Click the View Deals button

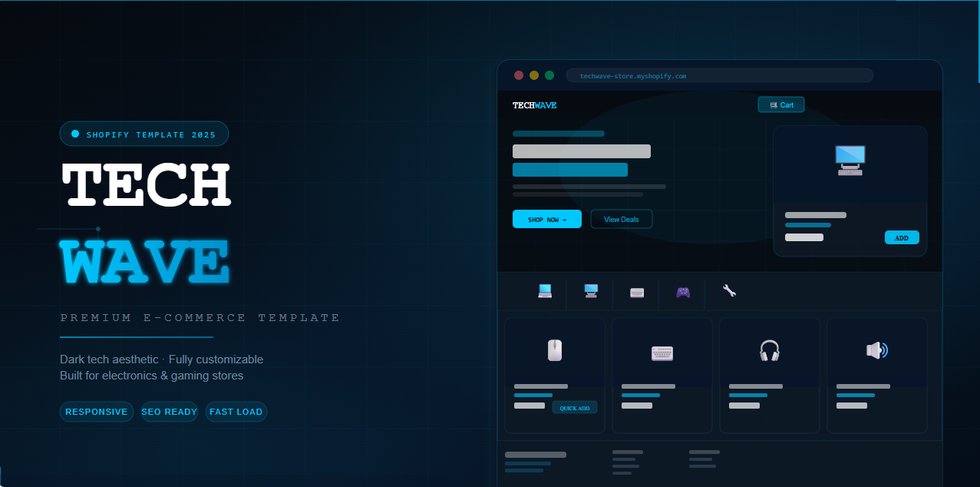(x=621, y=219)
